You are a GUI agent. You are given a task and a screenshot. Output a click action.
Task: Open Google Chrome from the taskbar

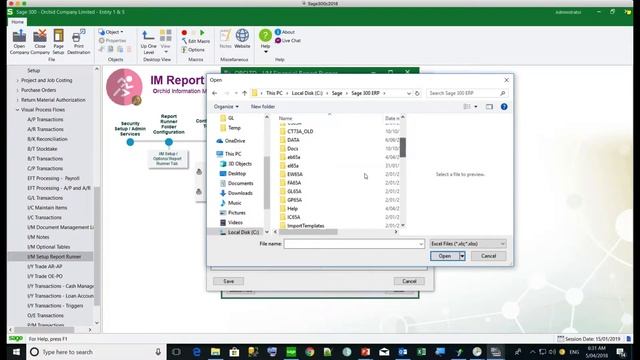tap(310, 352)
